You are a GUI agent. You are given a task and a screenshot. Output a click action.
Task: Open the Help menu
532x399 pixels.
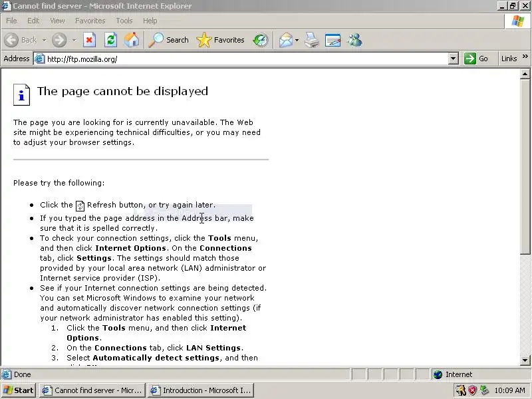[150, 21]
